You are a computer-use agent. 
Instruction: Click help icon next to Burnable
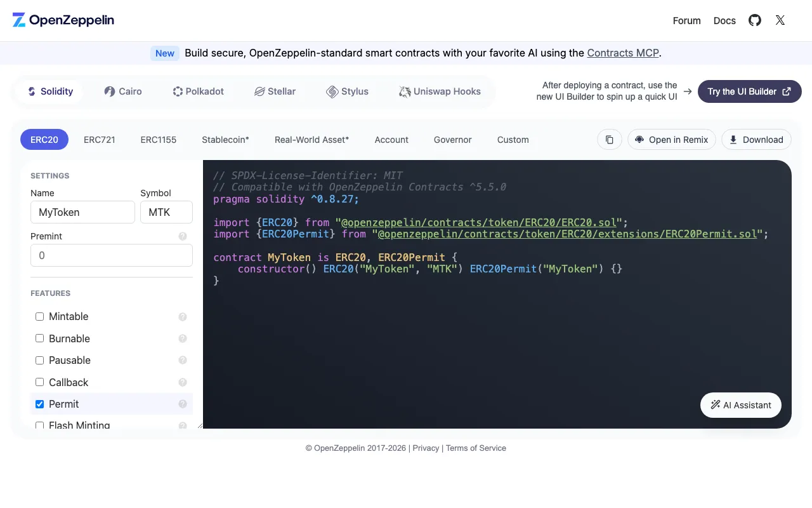click(x=183, y=338)
